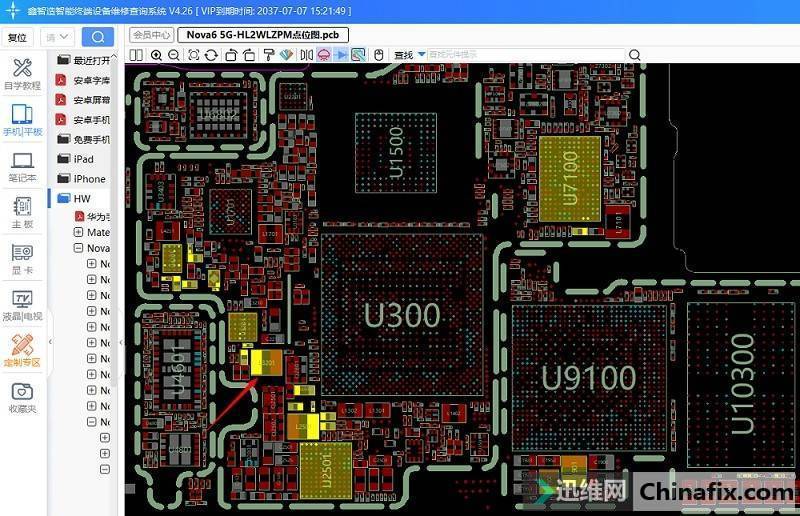Toggle the split panel layout icon
This screenshot has width=800, height=516.
136,55
